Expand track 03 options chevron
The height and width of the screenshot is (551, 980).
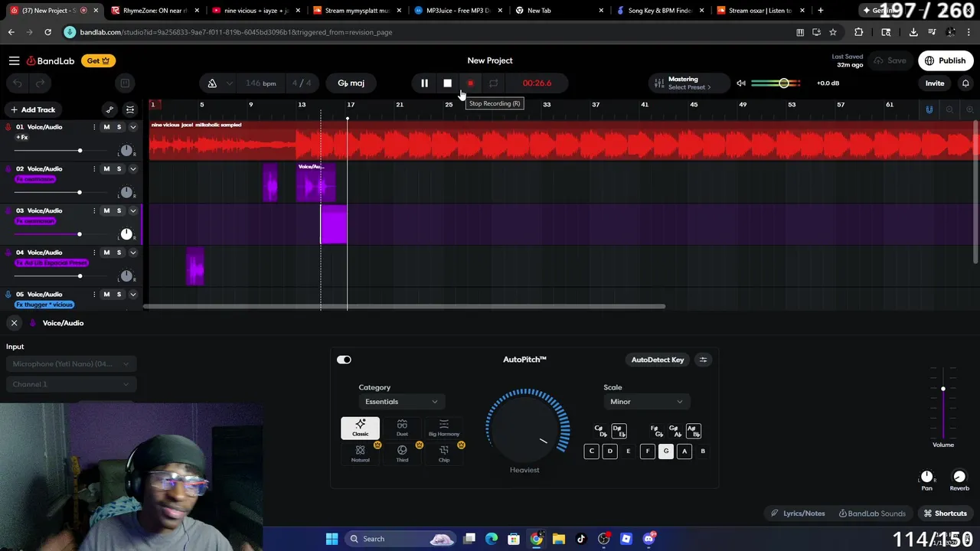pos(132,210)
